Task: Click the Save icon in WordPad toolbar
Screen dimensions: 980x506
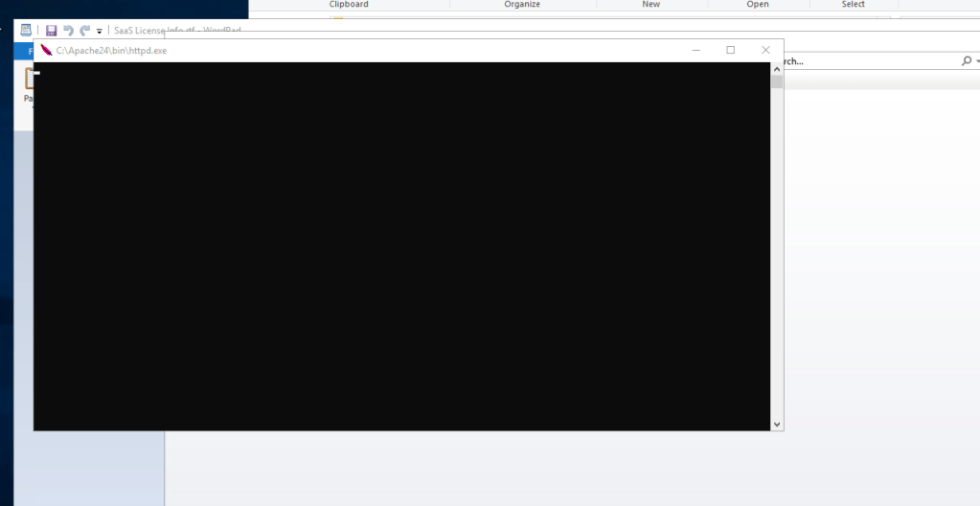Action: tap(51, 31)
